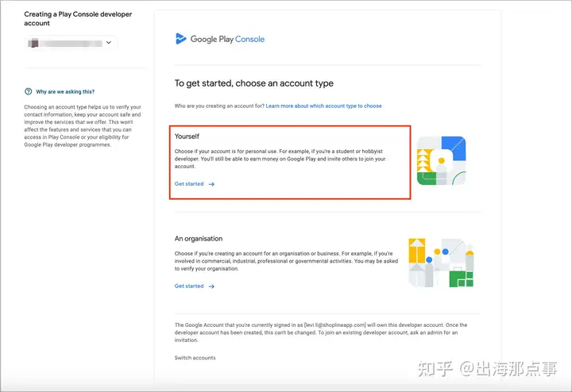Select the 'Yourself' heading

click(x=187, y=136)
